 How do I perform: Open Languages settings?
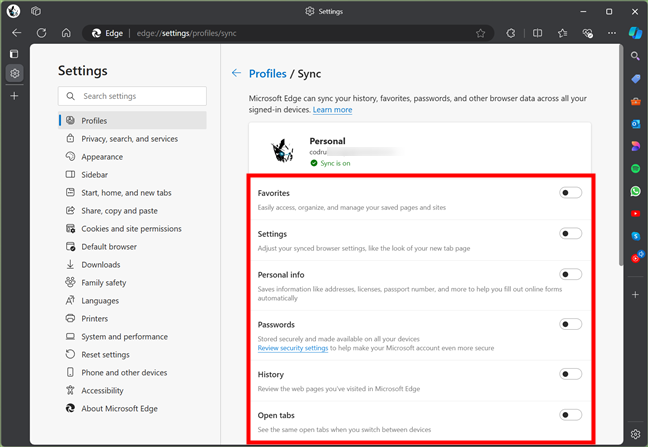132,300
